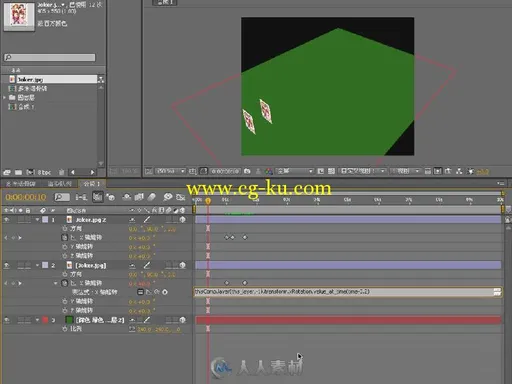Click the timeline layer search field
512x384 pixels.
(x=62, y=197)
